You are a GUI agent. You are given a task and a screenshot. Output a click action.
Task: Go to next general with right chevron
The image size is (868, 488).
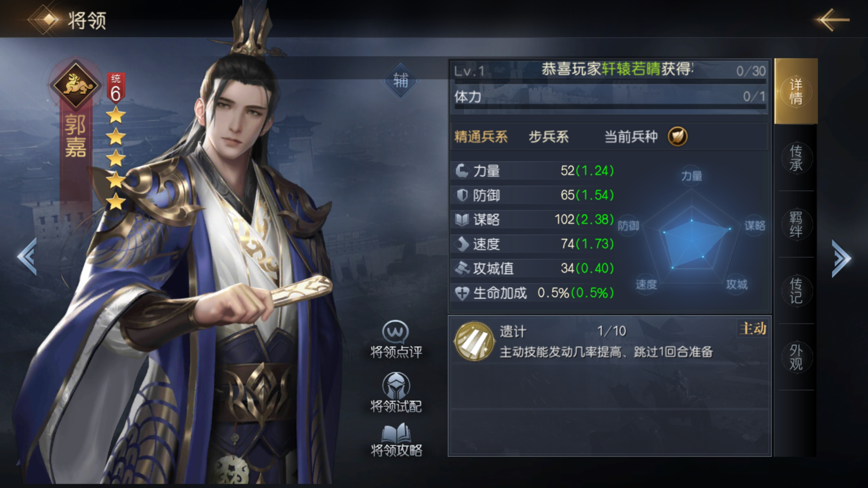(x=841, y=258)
